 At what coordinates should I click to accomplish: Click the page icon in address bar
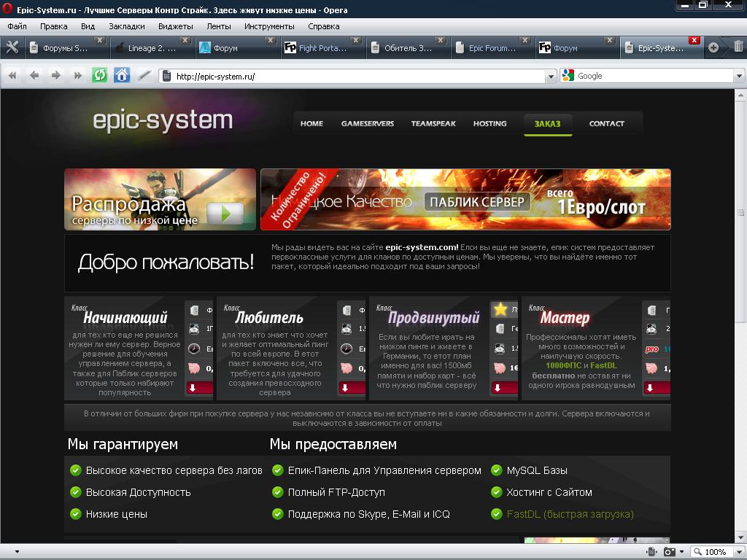(x=167, y=76)
